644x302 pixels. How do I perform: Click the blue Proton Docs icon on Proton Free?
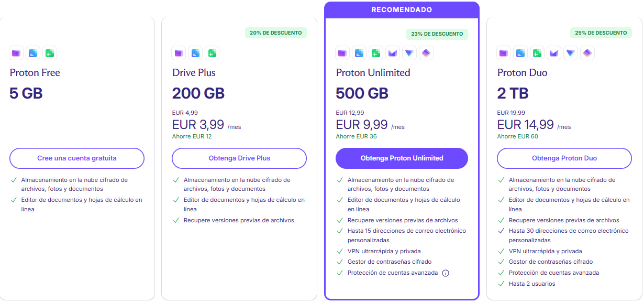coord(33,53)
